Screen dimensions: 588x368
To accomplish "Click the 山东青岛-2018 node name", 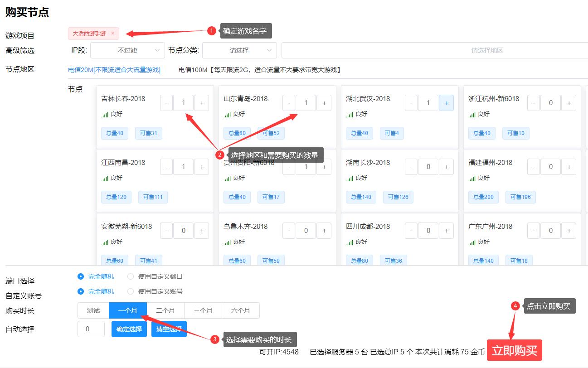I will [247, 98].
